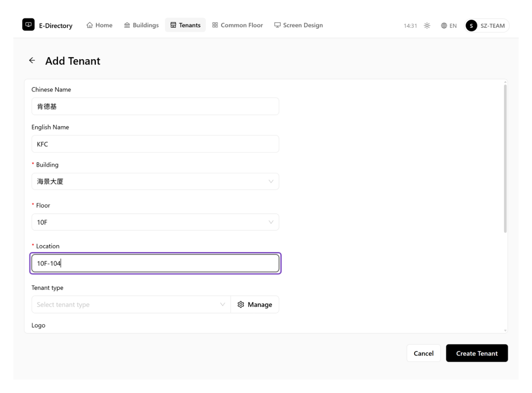
Task: Click the form's vertical scrollbar
Action: click(505, 159)
